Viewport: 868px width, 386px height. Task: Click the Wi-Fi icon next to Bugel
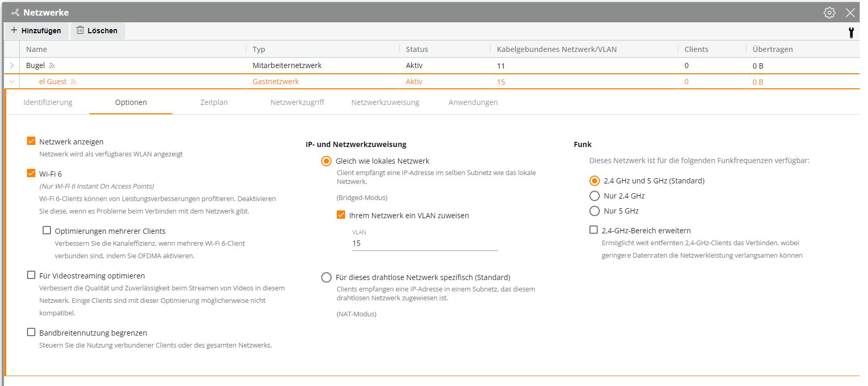pyautogui.click(x=52, y=66)
